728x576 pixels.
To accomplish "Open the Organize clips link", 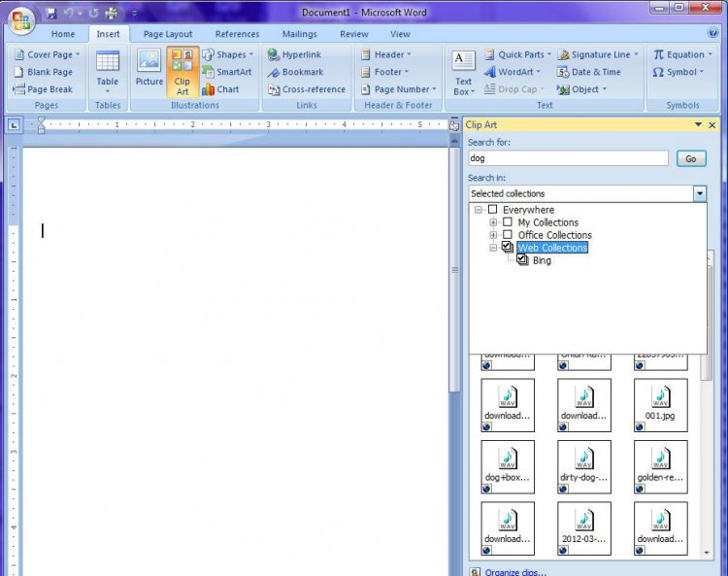I will pos(515,572).
